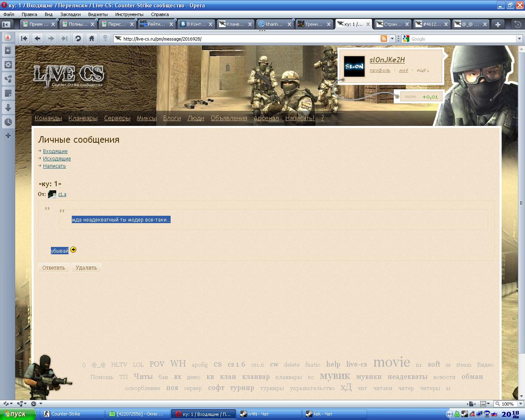The image size is (525, 420).
Task: Click the Написать link under messages
Action: pos(55,166)
